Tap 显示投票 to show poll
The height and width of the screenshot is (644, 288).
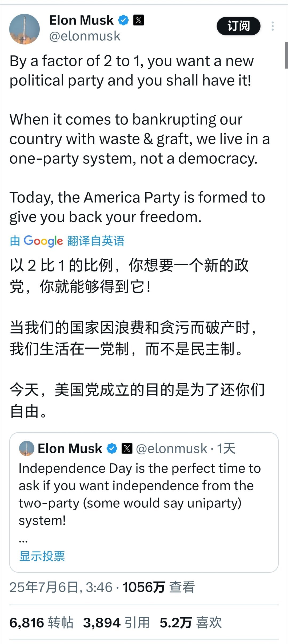[42, 556]
